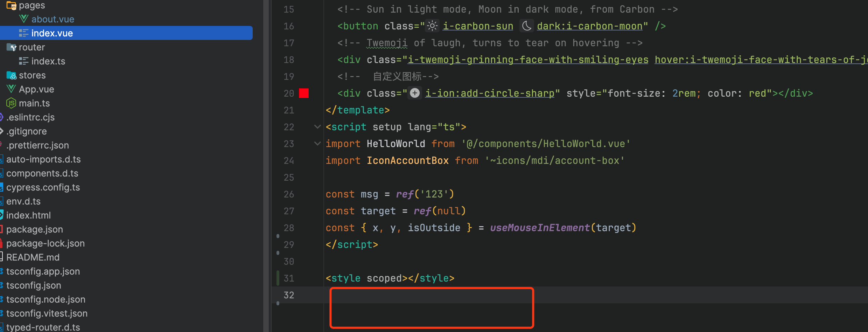
Task: Click the file icon beside index.ts
Action: coord(24,61)
